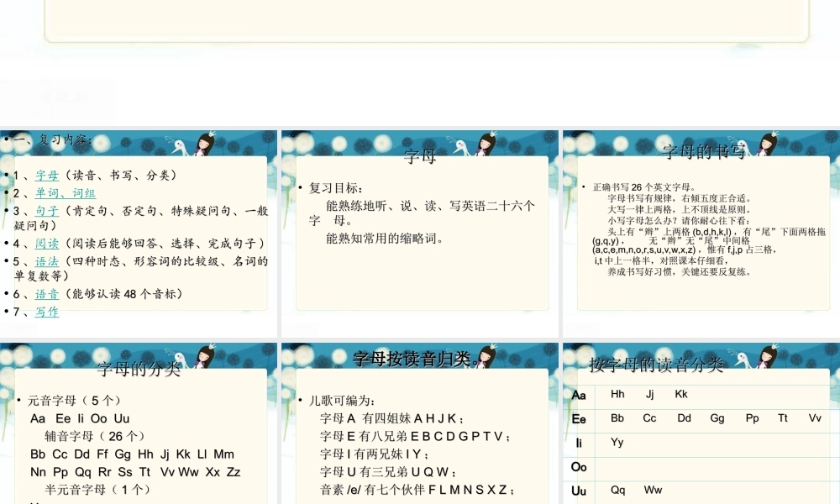Click the blank document preview area at top
Image resolution: width=840 pixels, height=504 pixels.
tap(420, 17)
